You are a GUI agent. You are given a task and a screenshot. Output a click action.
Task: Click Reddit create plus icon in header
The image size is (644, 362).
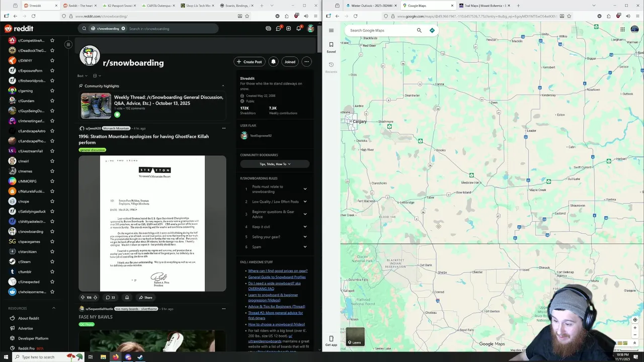coord(288,29)
